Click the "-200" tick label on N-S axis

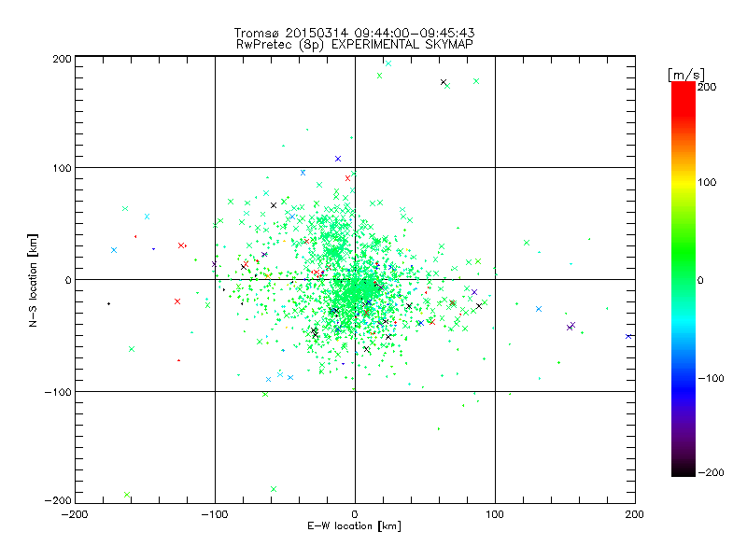pos(58,501)
